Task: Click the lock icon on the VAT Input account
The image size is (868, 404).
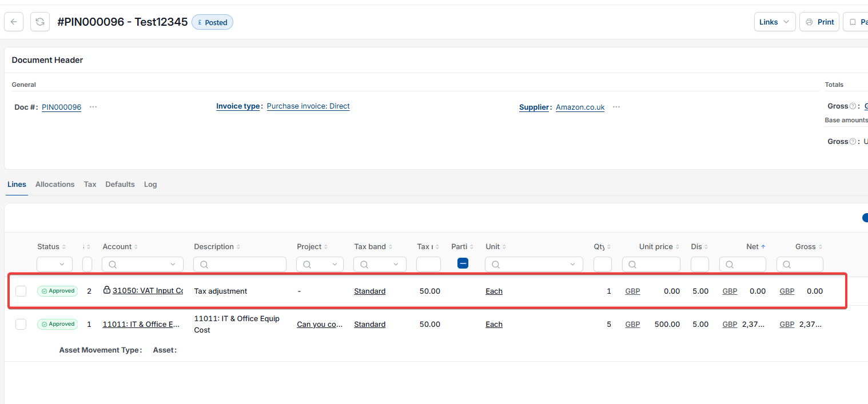Action: [107, 290]
